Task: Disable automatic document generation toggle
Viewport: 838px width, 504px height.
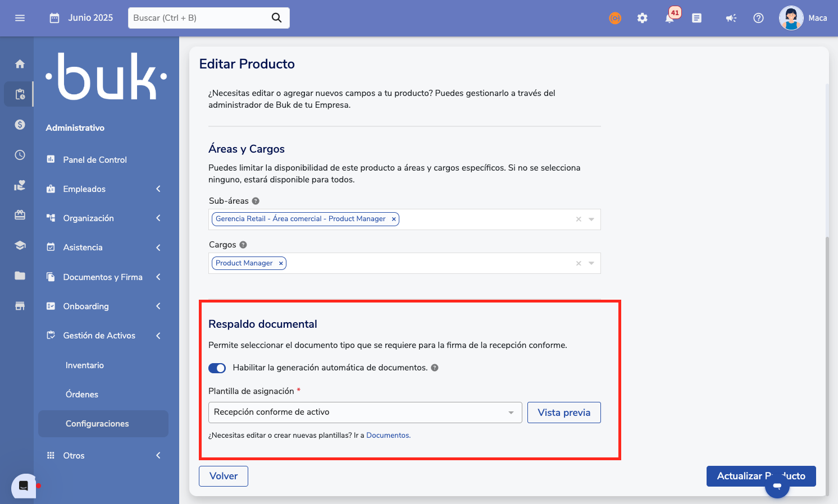Action: click(x=217, y=368)
